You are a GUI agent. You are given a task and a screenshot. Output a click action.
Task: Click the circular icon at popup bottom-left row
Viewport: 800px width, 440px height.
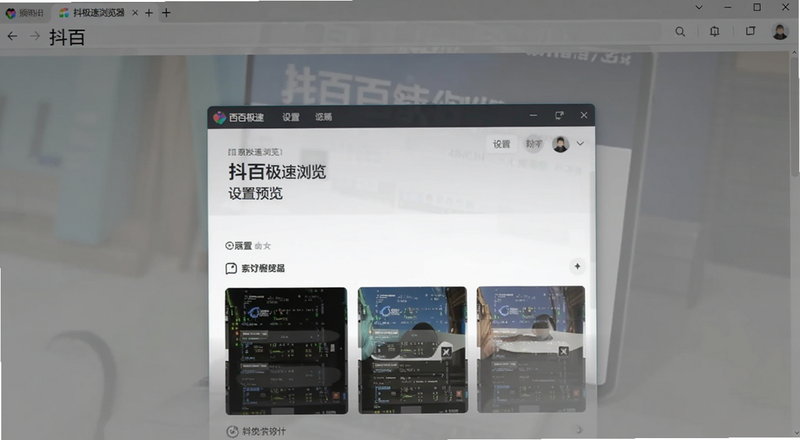pos(232,432)
